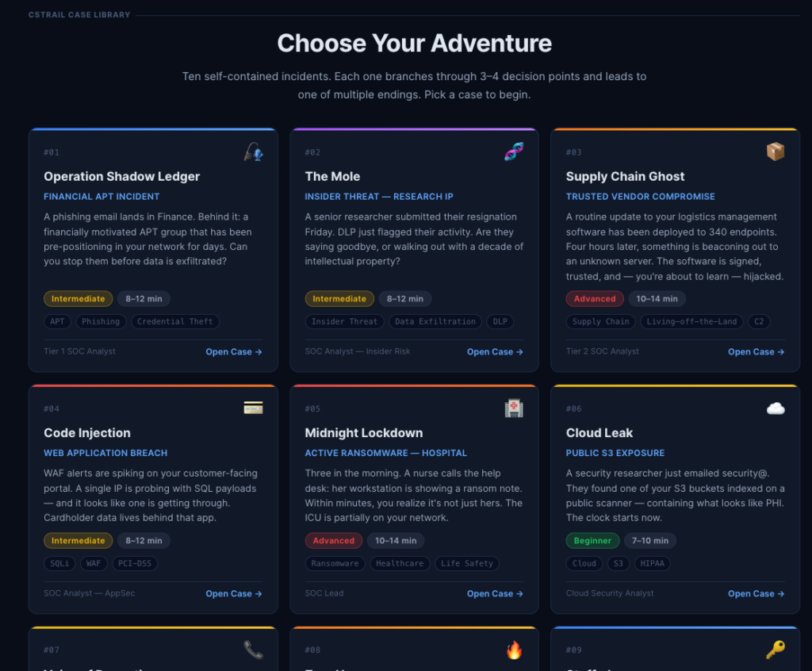Screen dimensions: 812x671
Task: Click the Beginner difficulty badge on Cloud Leak
Action: (593, 541)
